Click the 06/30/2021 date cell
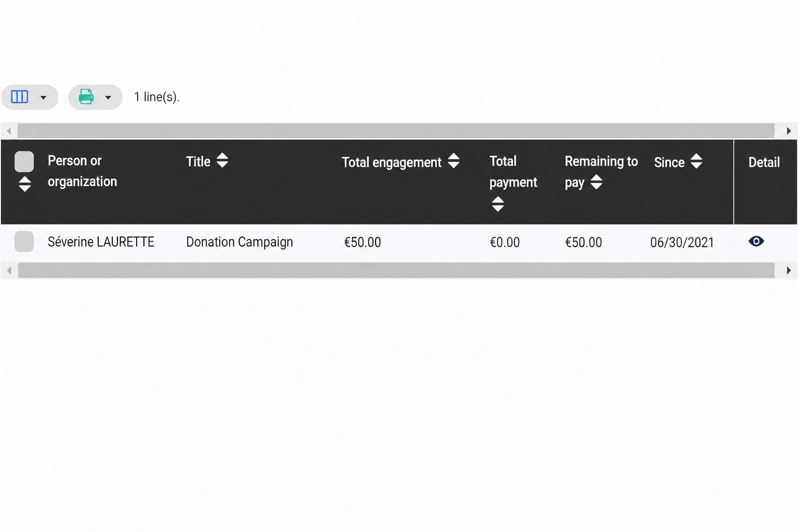 coord(682,243)
